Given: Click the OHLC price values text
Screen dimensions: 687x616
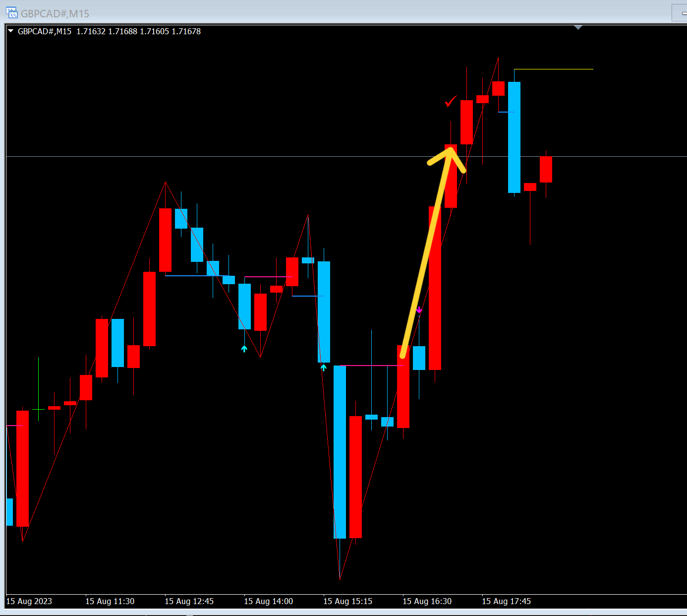Looking at the screenshot, I should pyautogui.click(x=138, y=31).
